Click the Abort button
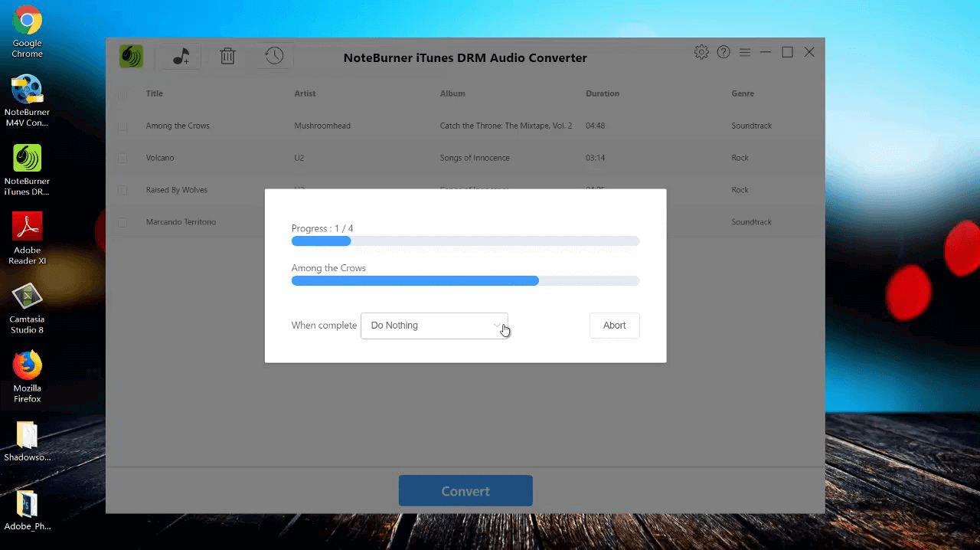 (614, 326)
